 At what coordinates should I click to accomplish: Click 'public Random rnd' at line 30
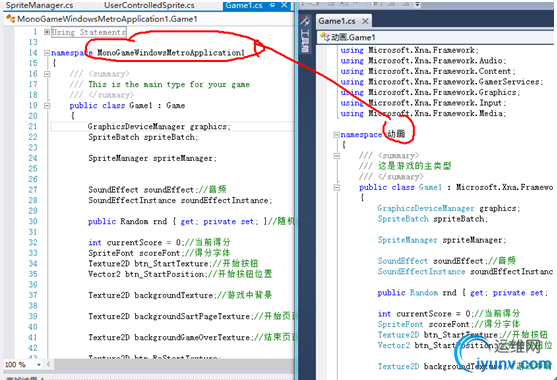(127, 222)
